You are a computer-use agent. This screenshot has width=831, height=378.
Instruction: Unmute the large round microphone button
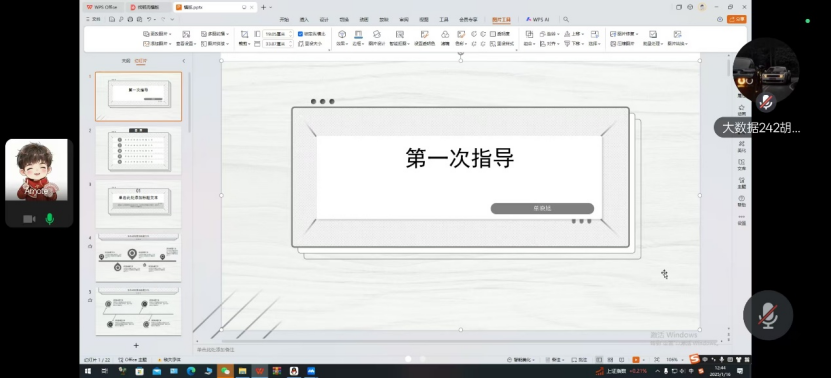[768, 315]
